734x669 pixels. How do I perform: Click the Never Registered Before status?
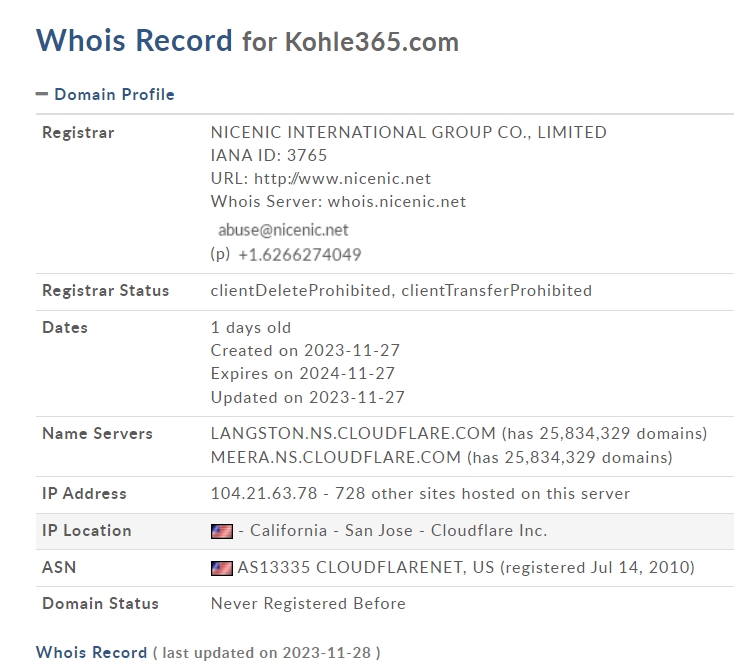308,603
